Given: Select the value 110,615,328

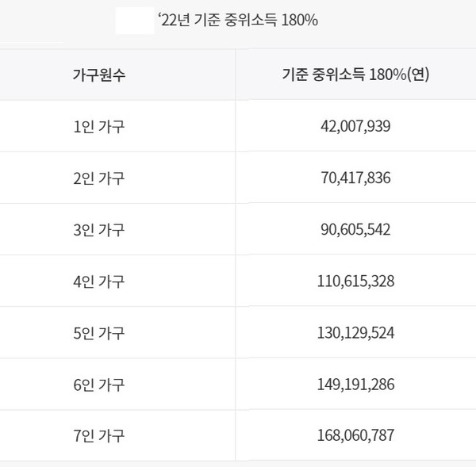Looking at the screenshot, I should (x=355, y=281).
